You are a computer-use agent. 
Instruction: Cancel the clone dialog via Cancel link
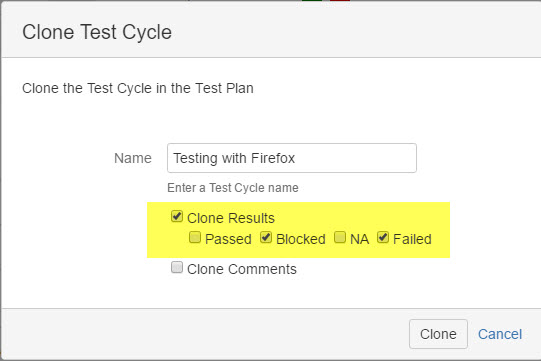coord(500,334)
